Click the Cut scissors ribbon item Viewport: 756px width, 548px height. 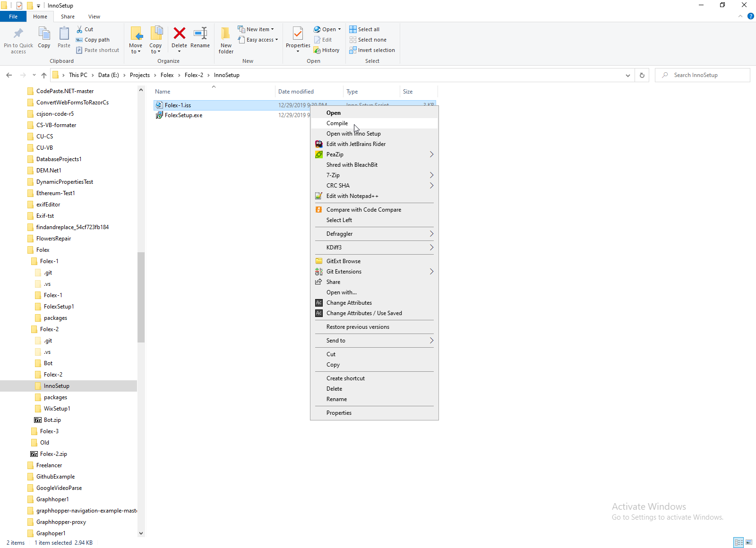pyautogui.click(x=85, y=29)
